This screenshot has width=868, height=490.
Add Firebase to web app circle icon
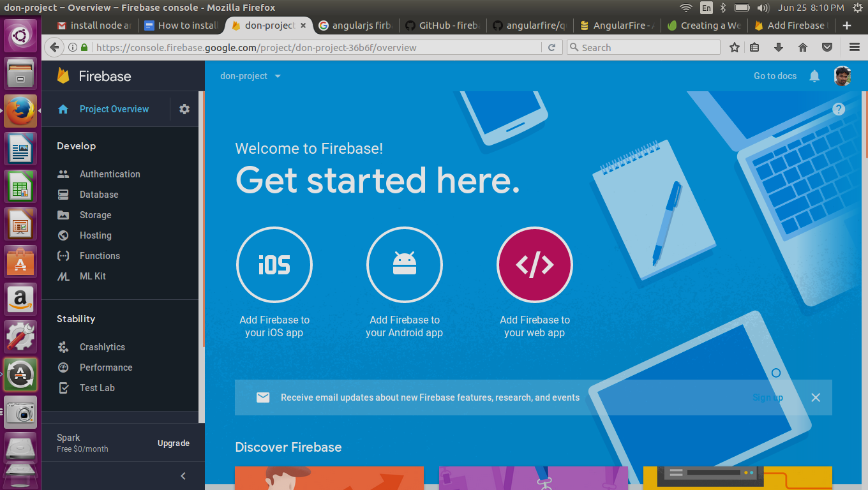535,265
